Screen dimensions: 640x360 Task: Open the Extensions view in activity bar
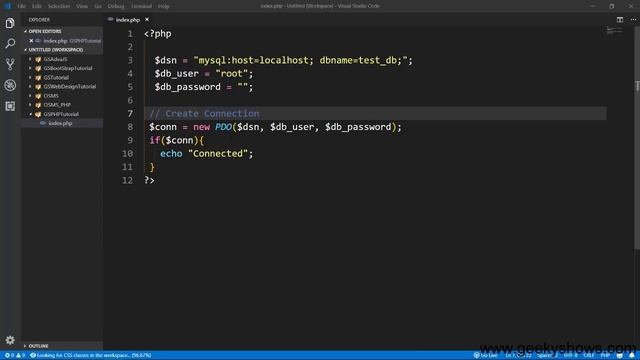tap(10, 106)
